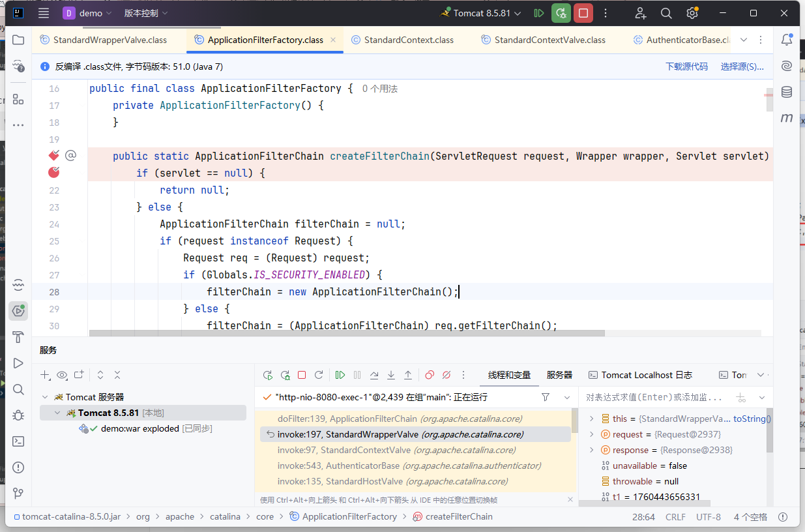Click the Step Over debugger icon

pyautogui.click(x=374, y=375)
